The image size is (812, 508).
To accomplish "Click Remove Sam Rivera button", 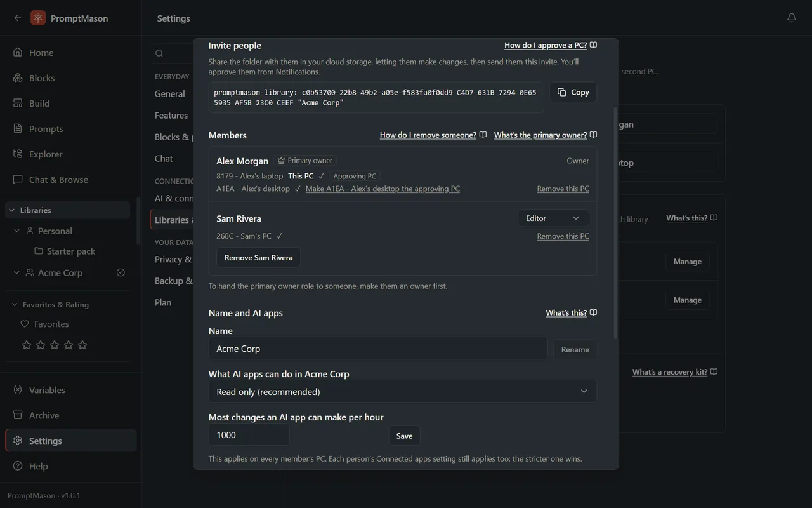I will [258, 257].
